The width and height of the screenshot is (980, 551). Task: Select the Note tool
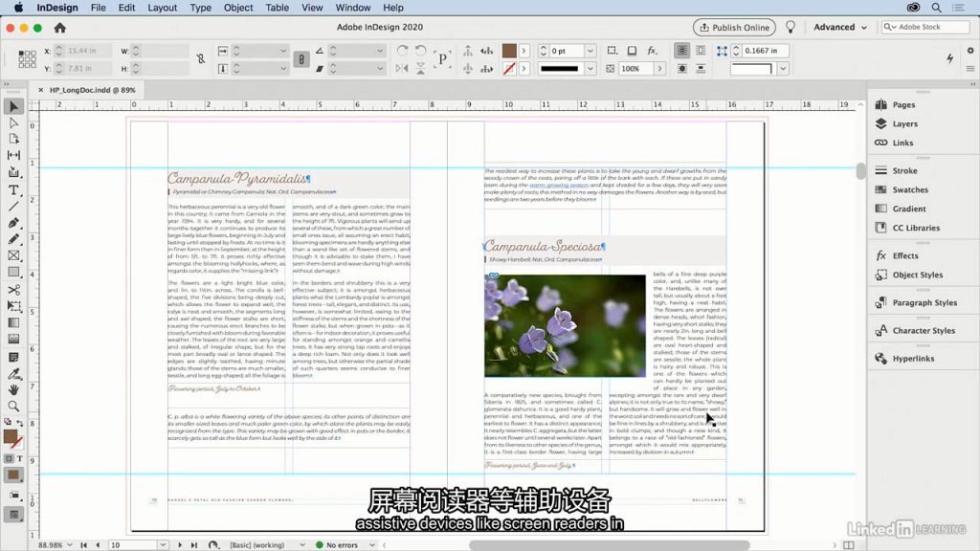[x=13, y=357]
